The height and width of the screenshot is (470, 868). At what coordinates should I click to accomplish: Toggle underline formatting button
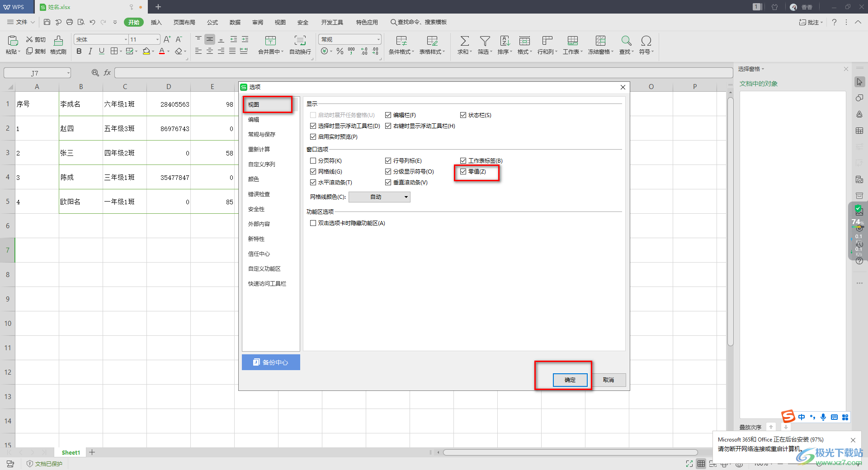coord(102,52)
